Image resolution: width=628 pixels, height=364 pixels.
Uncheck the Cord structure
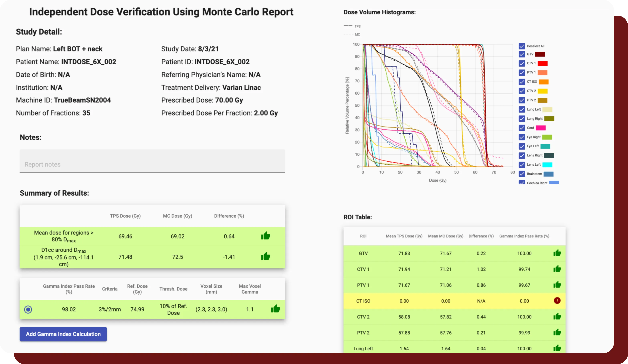522,128
